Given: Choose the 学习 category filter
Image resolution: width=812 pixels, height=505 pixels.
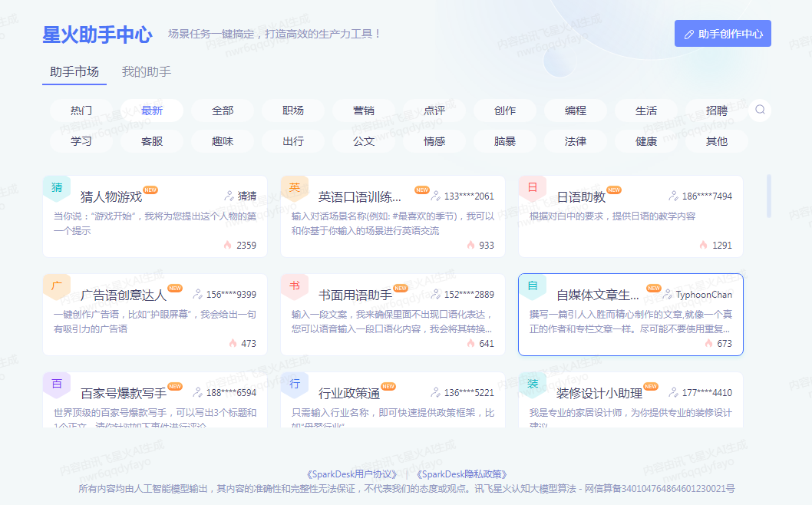Looking at the screenshot, I should tap(81, 141).
